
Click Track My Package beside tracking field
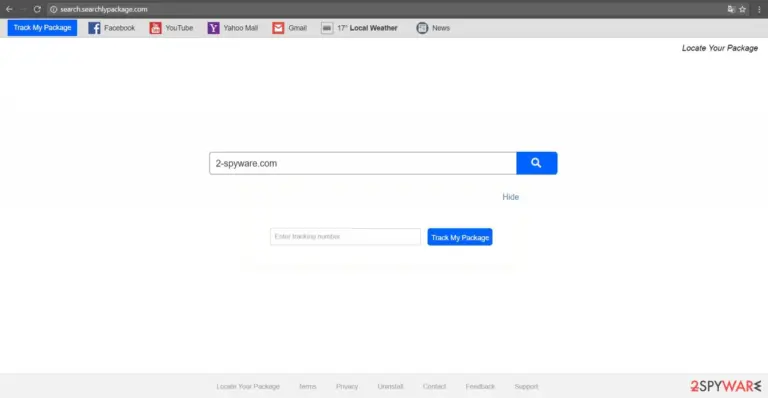click(460, 237)
